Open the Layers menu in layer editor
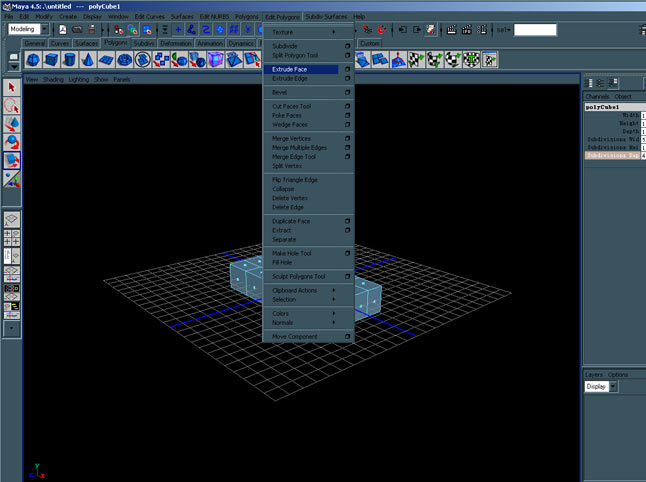This screenshot has width=646, height=482. point(594,374)
